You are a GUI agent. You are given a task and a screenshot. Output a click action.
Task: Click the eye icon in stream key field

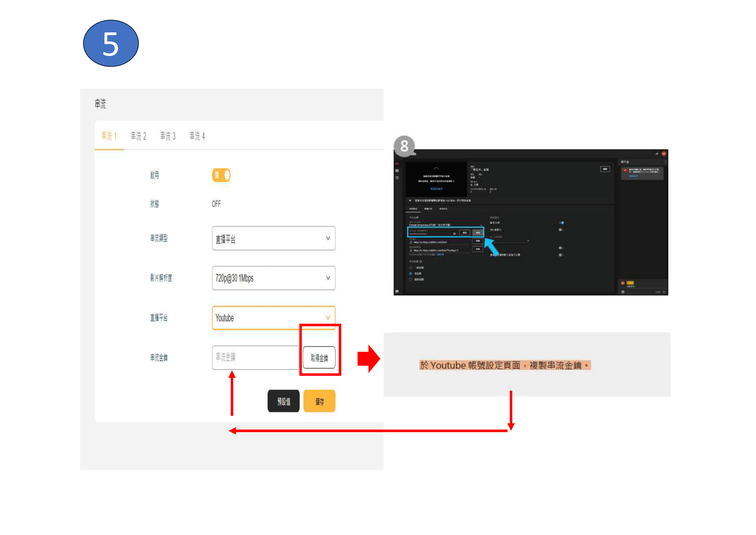(x=454, y=233)
